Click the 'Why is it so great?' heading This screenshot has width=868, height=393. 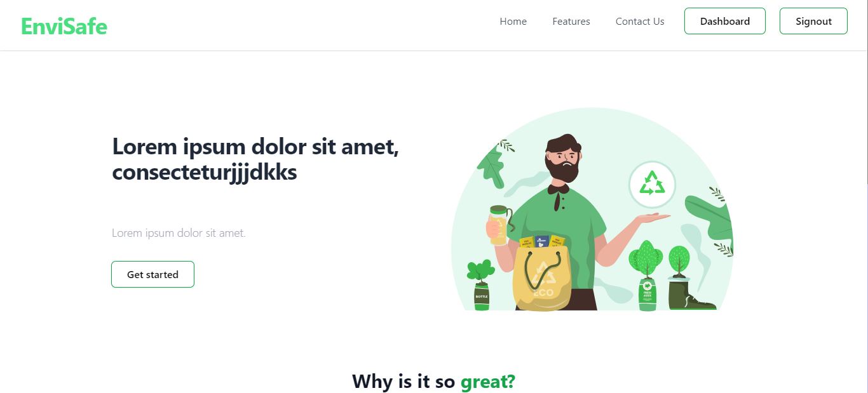click(433, 381)
